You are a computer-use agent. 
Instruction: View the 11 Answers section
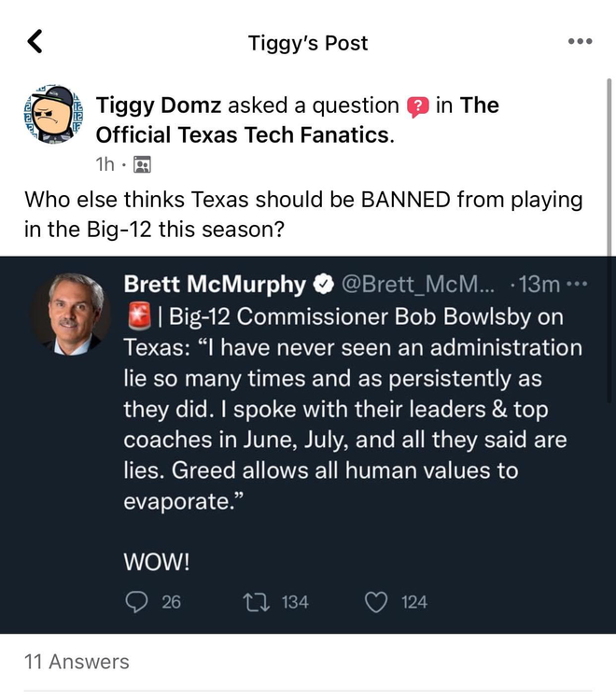77,662
